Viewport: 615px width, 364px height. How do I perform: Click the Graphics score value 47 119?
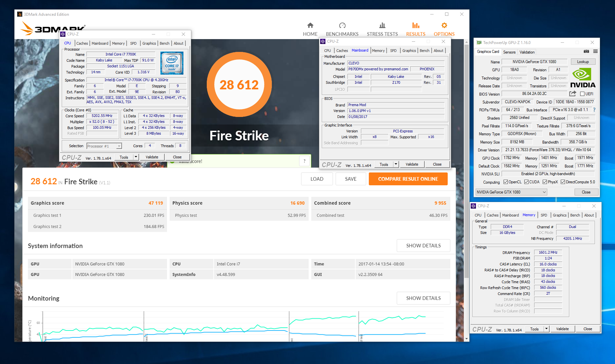(x=155, y=203)
